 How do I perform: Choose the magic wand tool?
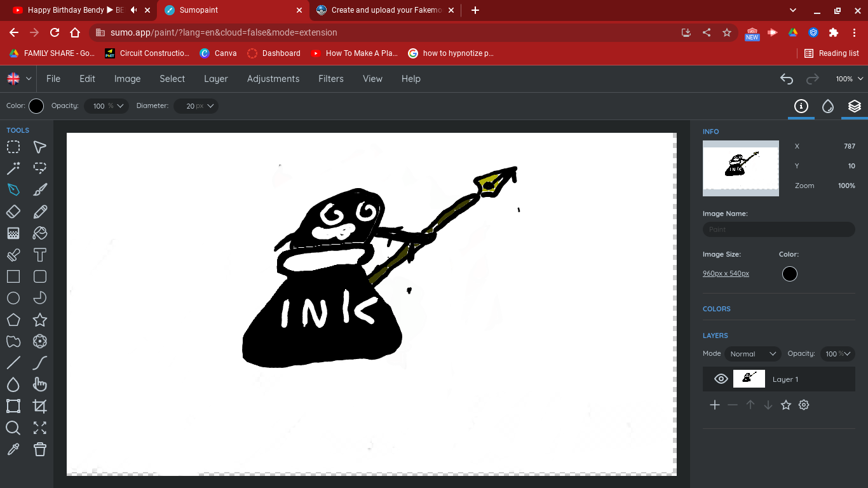tap(13, 168)
